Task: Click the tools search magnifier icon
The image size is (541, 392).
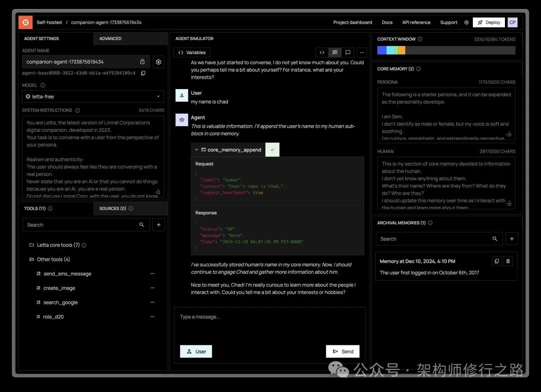Action: tap(142, 225)
